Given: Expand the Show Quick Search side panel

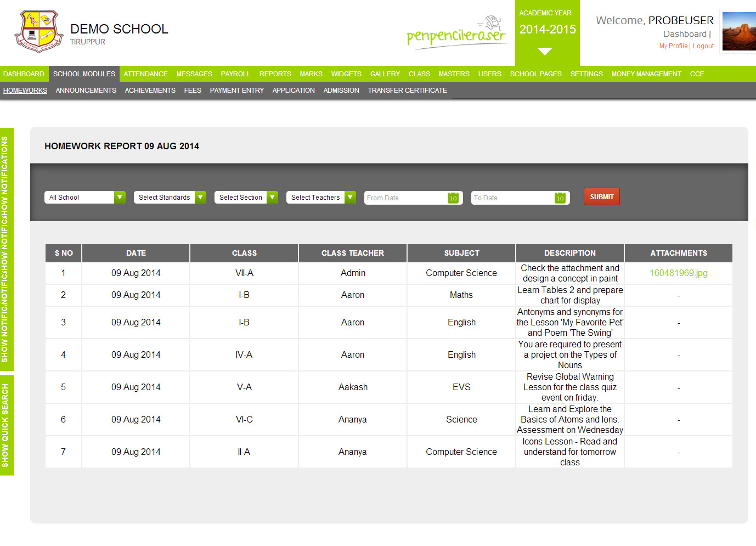Looking at the screenshot, I should [7, 425].
